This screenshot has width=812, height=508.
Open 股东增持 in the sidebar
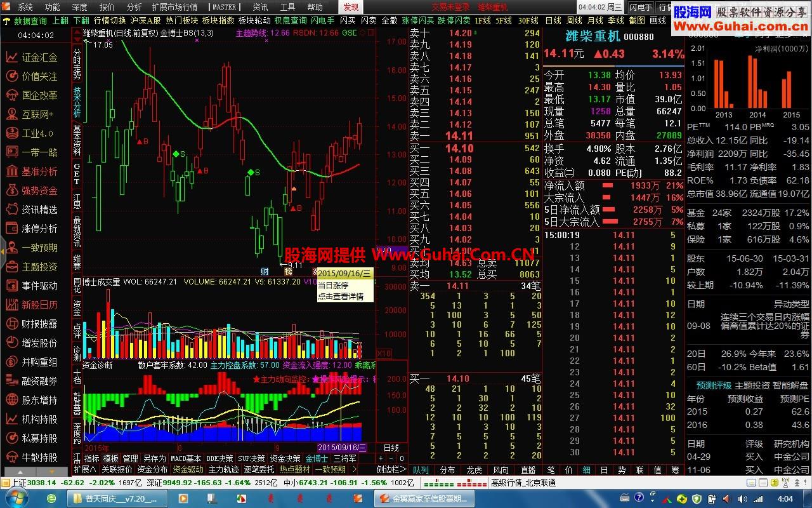33,400
